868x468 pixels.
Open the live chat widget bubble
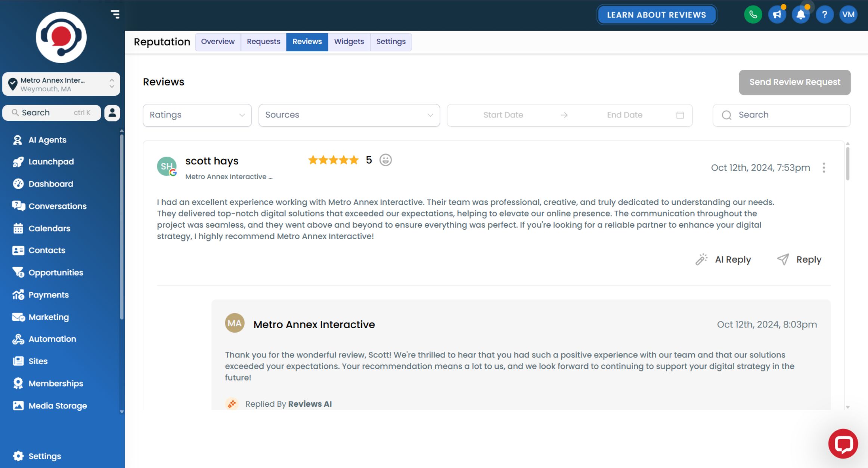843,444
